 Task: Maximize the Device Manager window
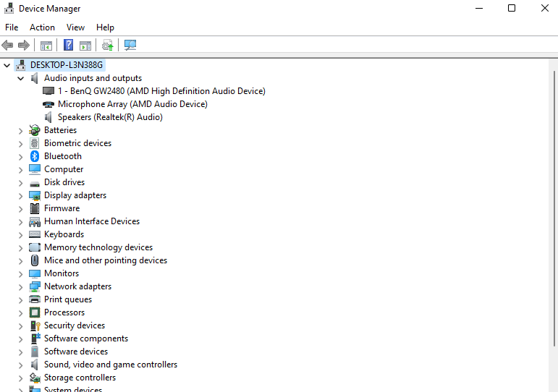pyautogui.click(x=512, y=8)
